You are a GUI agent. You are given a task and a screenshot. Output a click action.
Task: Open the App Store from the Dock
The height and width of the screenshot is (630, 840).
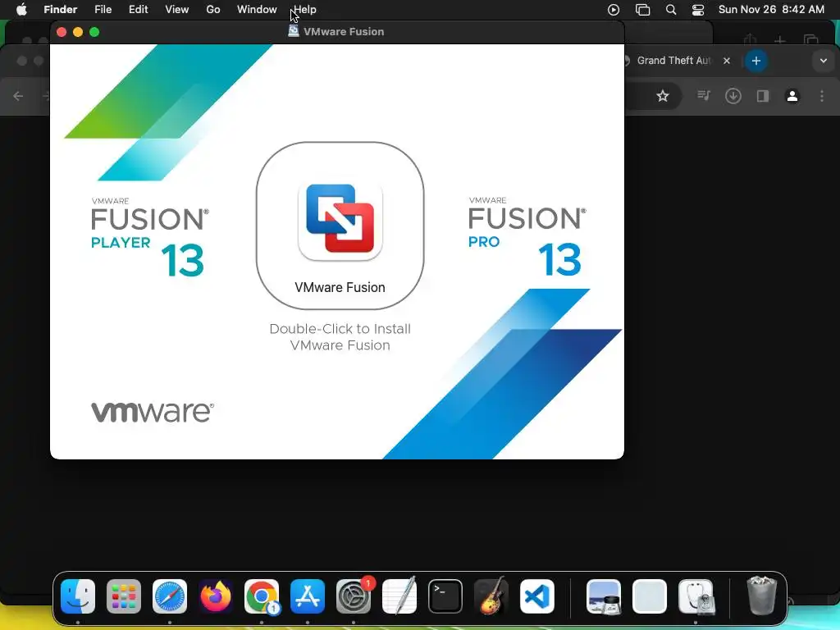[x=308, y=596]
